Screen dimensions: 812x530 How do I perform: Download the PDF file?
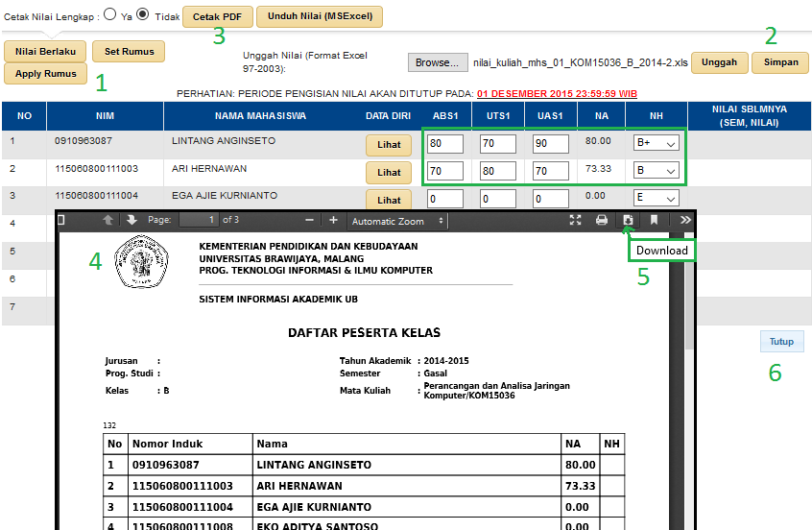point(628,220)
